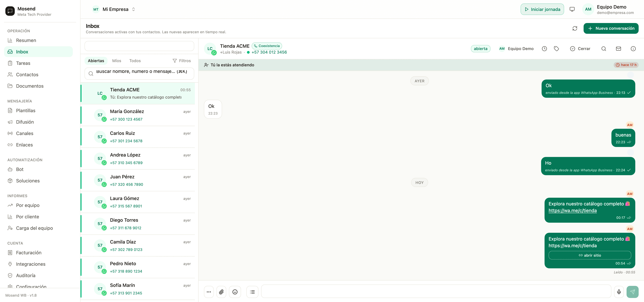Click the refresh inbox icon
Screen dimensions: 644x302
coord(575,29)
